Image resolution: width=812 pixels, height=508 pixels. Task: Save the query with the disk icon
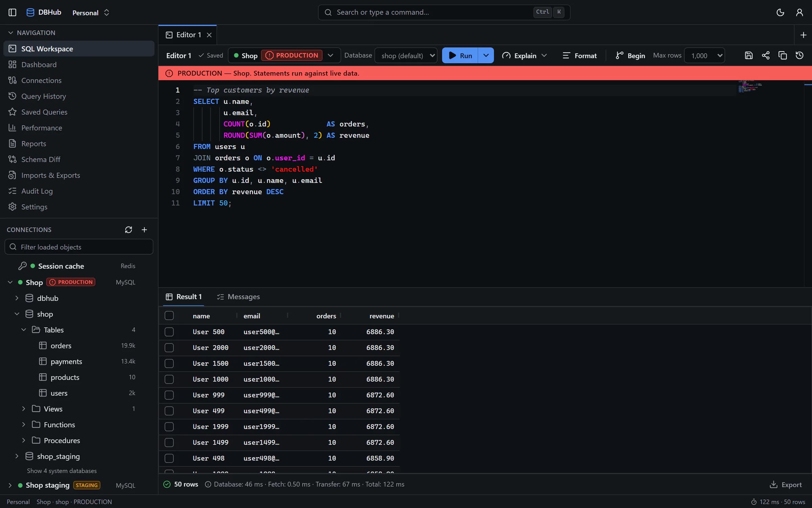coord(749,56)
